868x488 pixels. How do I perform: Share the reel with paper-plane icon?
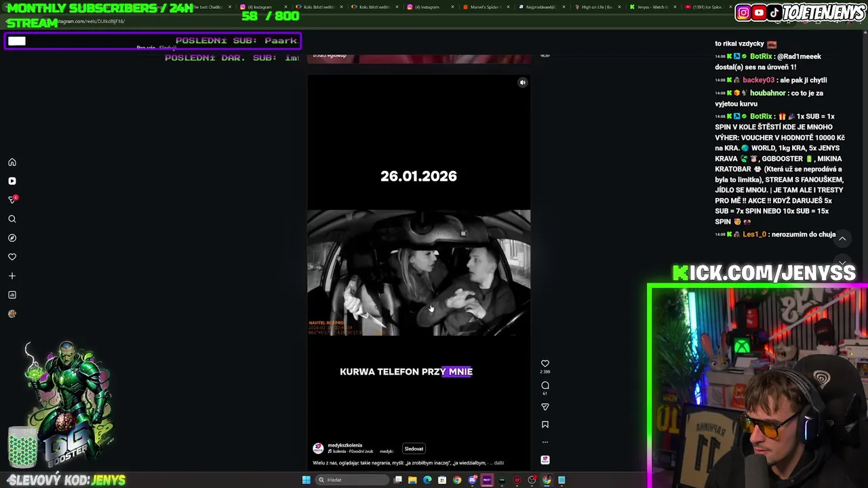545,407
